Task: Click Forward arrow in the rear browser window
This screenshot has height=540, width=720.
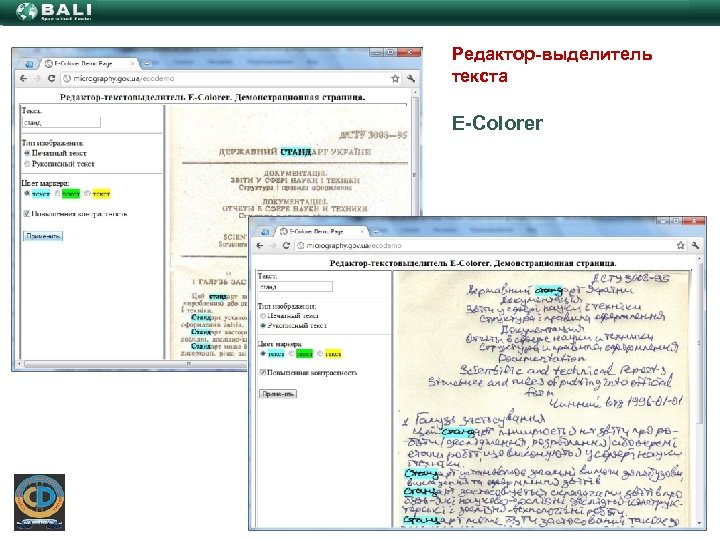Action: click(38, 79)
